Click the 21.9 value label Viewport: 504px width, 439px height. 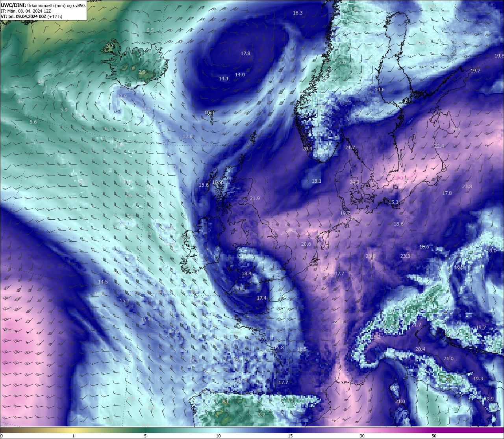pyautogui.click(x=255, y=198)
